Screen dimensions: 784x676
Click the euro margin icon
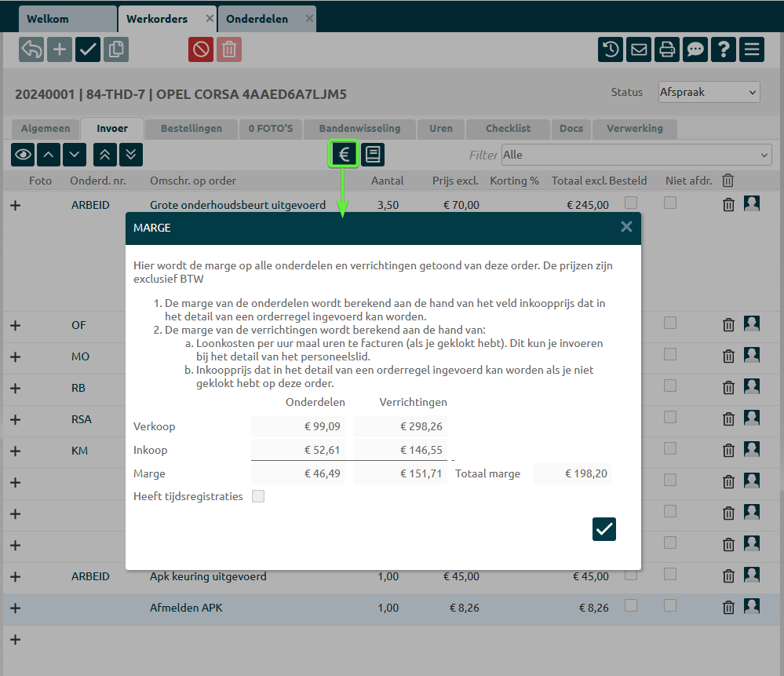pyautogui.click(x=344, y=154)
